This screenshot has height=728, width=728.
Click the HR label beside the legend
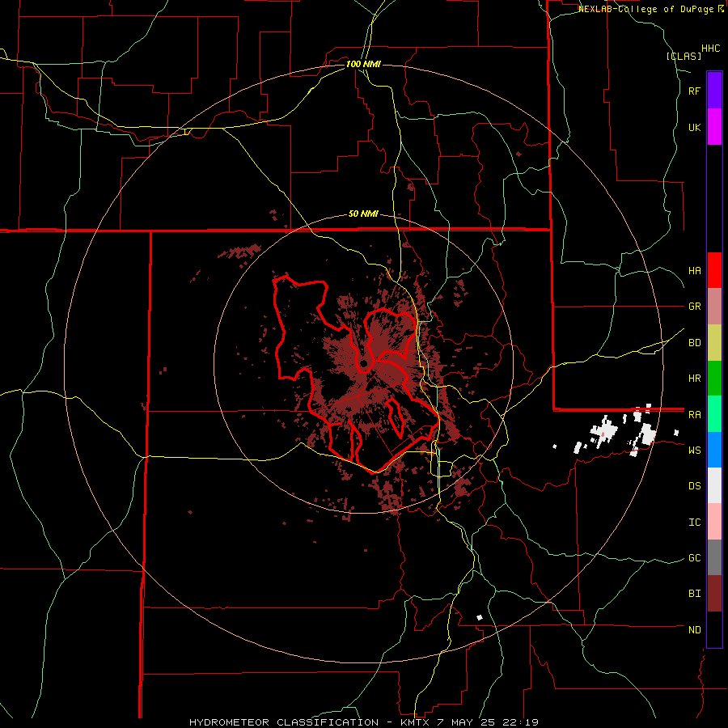[x=694, y=379]
